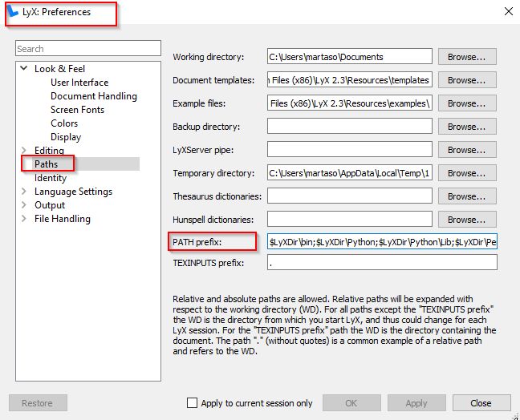Click the window resize grip corner

click(516, 416)
